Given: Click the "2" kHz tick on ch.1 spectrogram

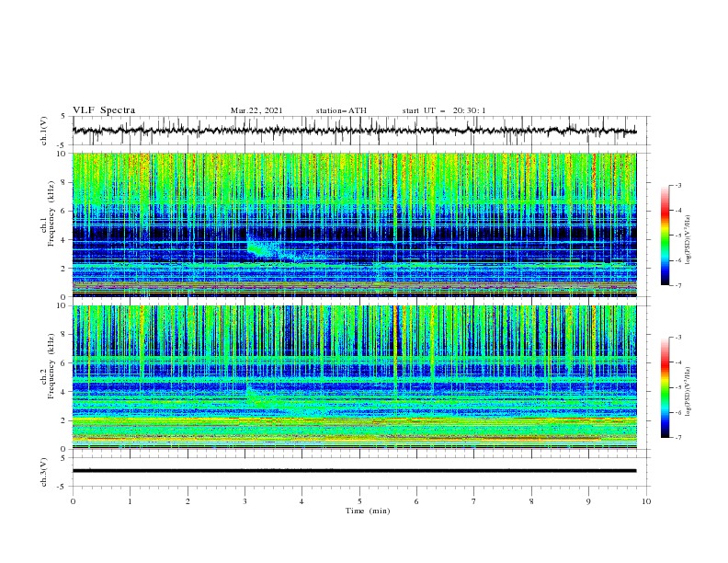Looking at the screenshot, I should [x=64, y=269].
